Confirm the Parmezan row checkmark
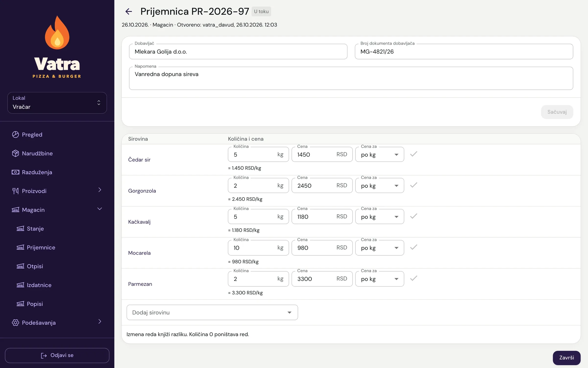Image resolution: width=588 pixels, height=368 pixels. click(x=414, y=278)
